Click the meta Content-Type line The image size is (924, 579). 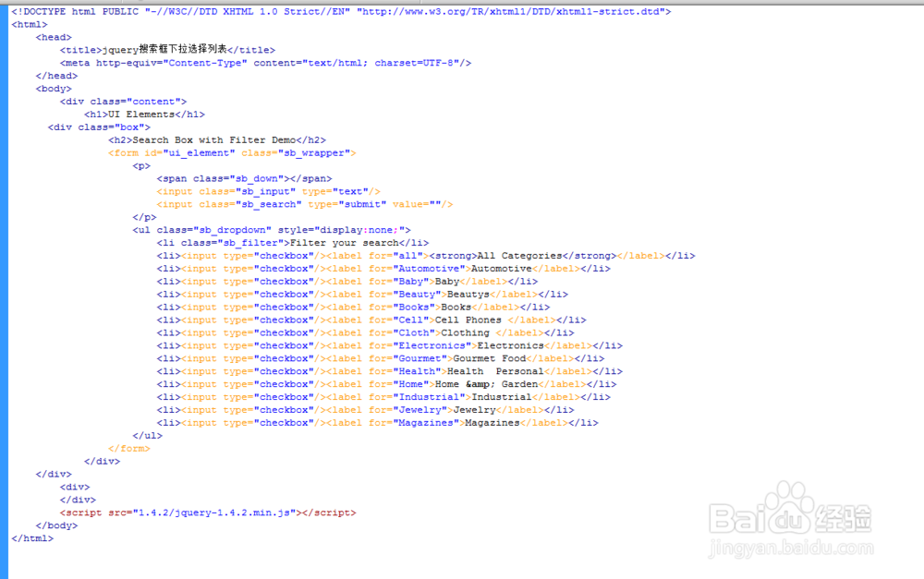click(265, 63)
